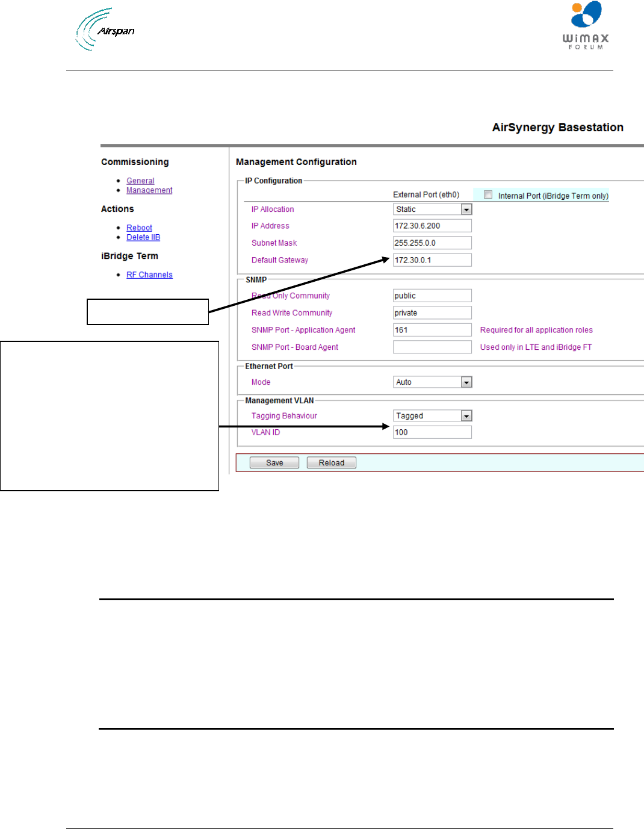Click the IP Address field

(x=432, y=226)
